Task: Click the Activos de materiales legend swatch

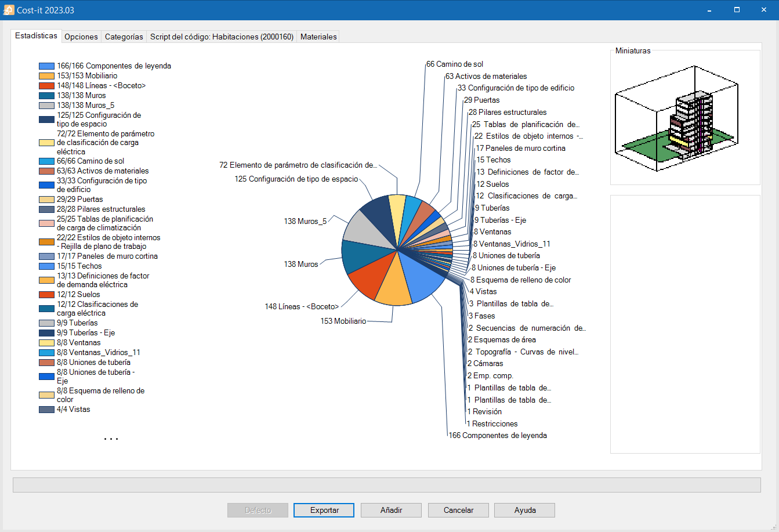Action: point(47,171)
